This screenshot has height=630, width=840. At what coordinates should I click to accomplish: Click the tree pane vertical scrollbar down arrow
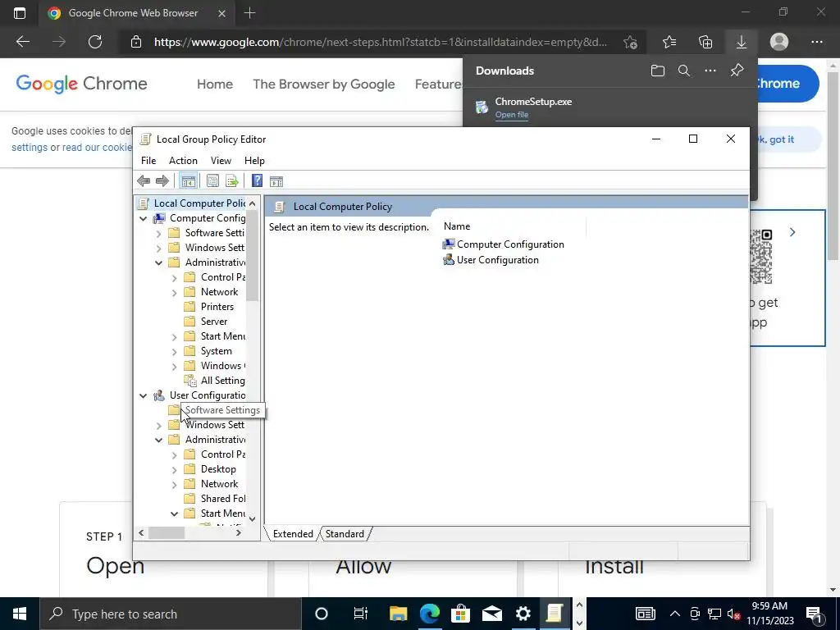click(253, 518)
